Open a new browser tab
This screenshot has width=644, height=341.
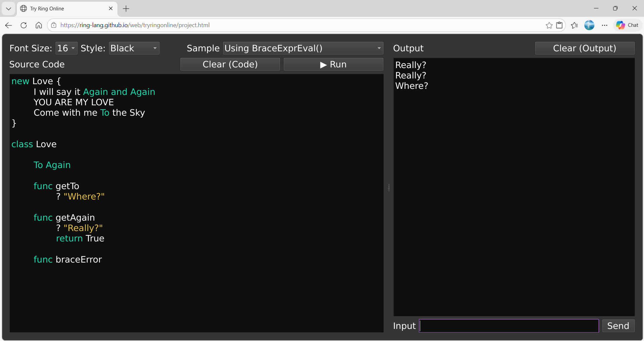(x=126, y=9)
